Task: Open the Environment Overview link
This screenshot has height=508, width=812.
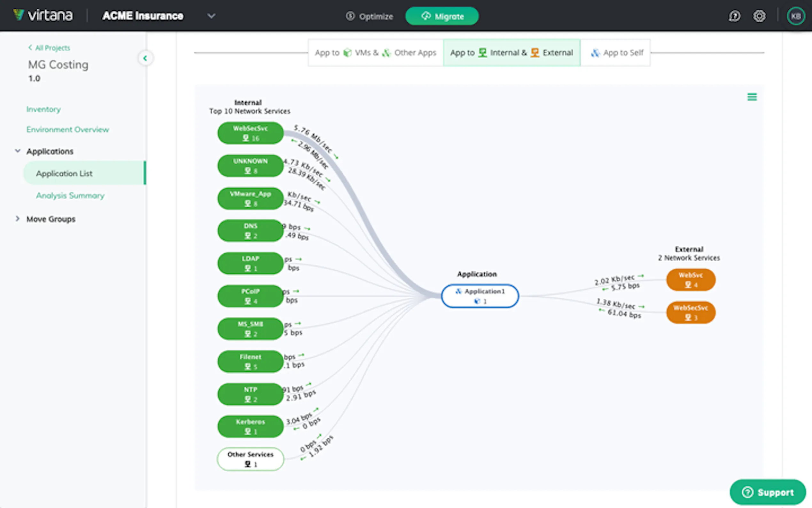Action: [x=67, y=129]
